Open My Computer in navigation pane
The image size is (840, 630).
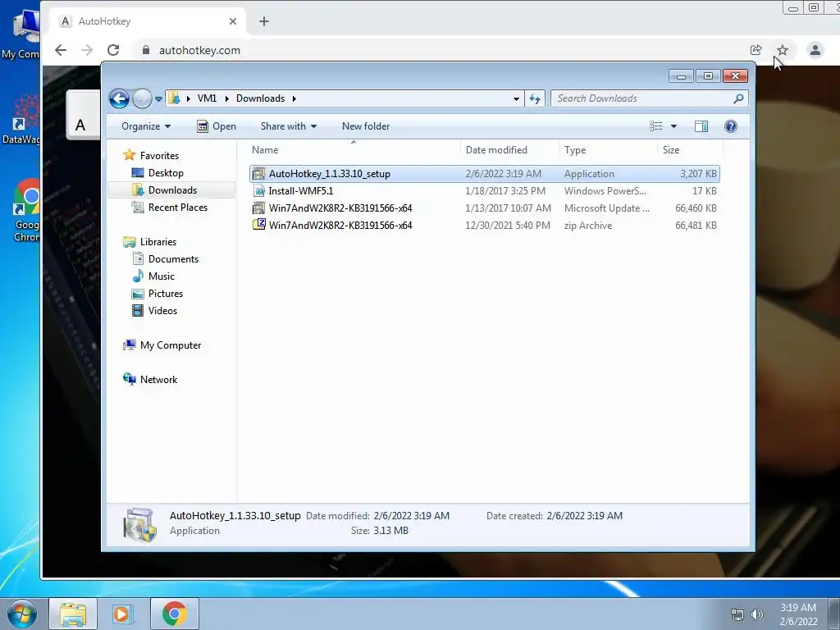point(171,345)
